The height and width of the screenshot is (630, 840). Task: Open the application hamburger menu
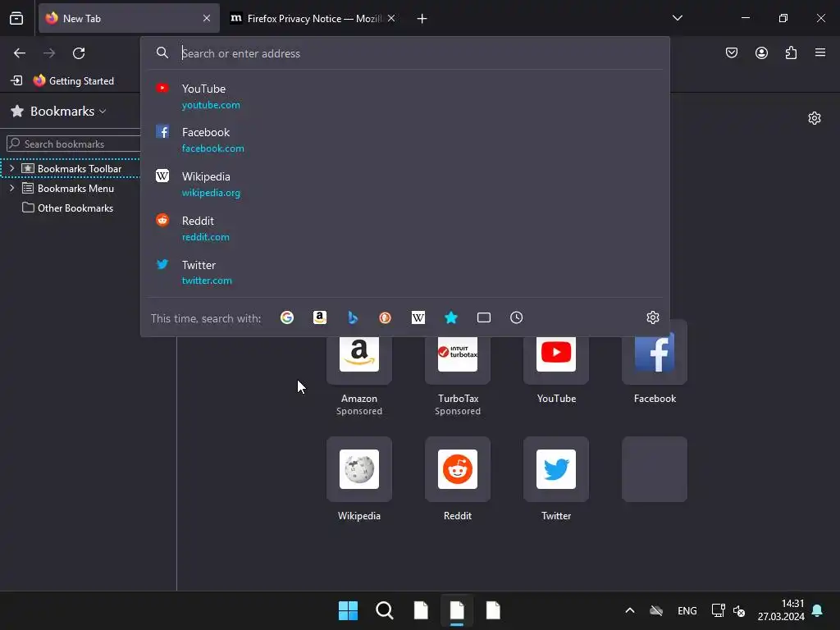(820, 52)
